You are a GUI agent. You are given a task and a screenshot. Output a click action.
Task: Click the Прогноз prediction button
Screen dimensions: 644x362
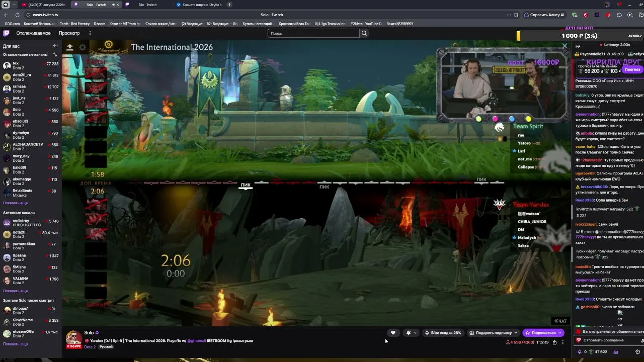(x=632, y=69)
